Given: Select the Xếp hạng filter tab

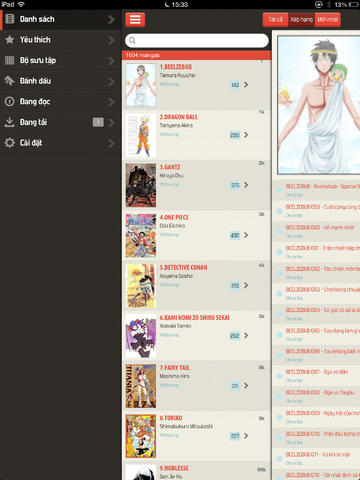Looking at the screenshot, I should (301, 19).
